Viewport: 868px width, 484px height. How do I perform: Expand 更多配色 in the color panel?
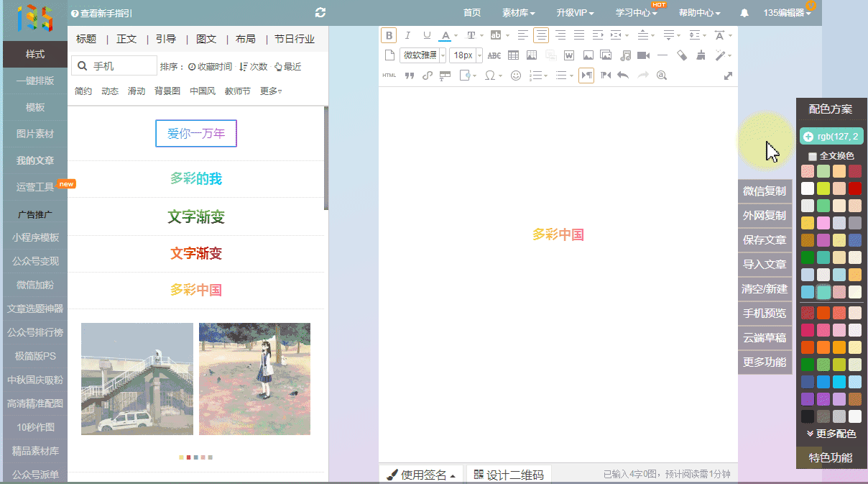coord(831,434)
